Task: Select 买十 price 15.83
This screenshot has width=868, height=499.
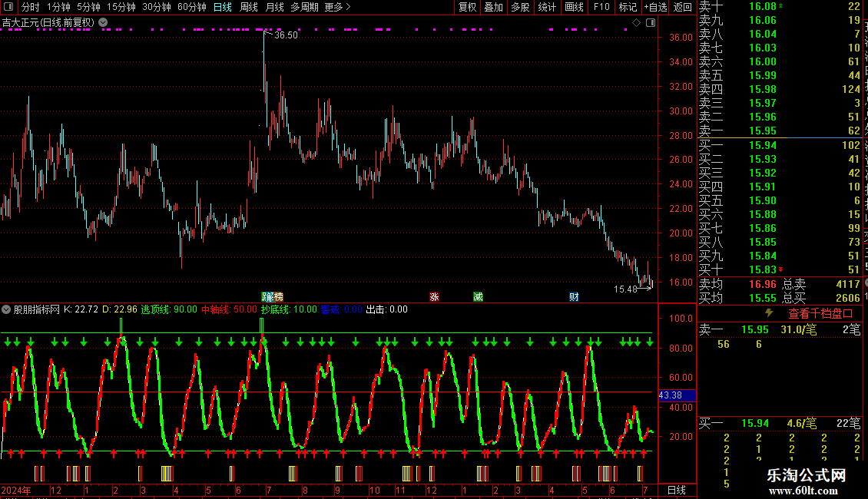Action: coord(762,269)
